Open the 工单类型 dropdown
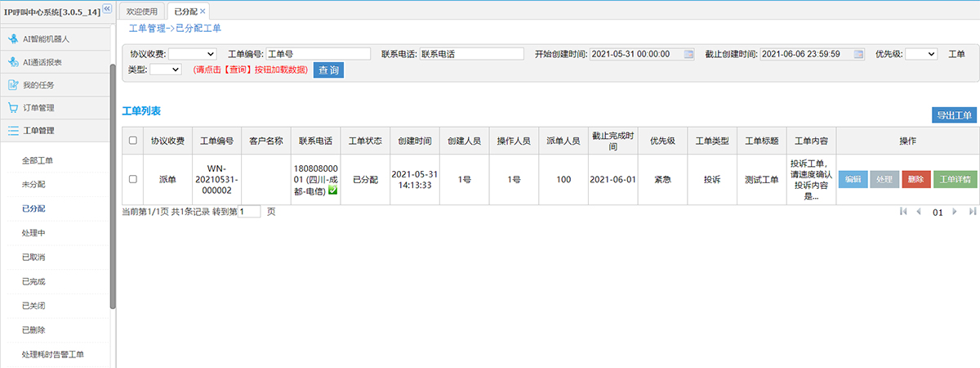Image resolution: width=980 pixels, height=368 pixels. 165,70
